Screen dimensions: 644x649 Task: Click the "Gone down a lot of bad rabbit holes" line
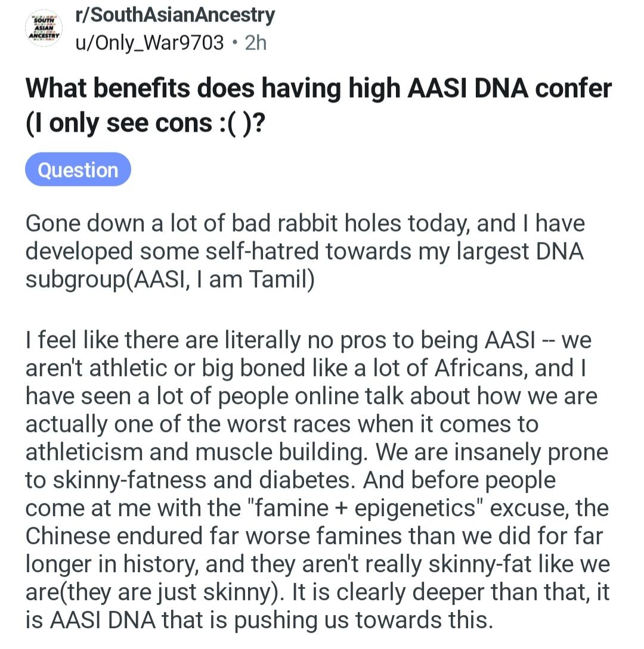tap(305, 223)
